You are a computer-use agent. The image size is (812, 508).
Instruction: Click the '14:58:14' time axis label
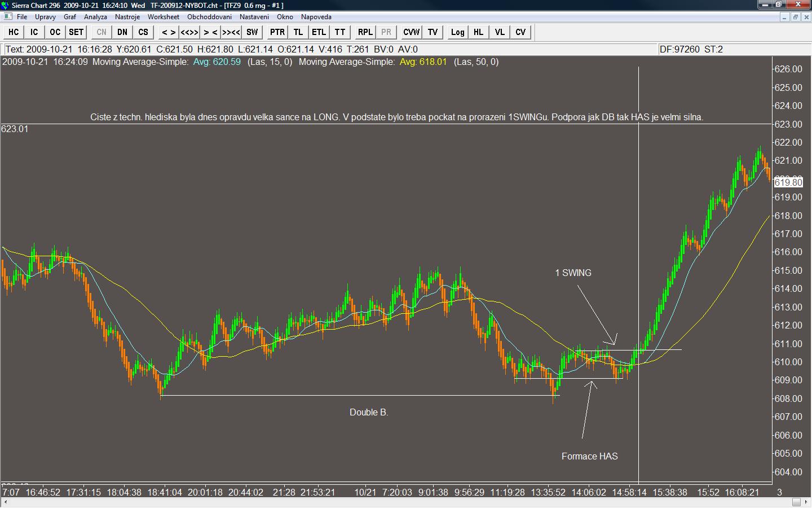(629, 492)
